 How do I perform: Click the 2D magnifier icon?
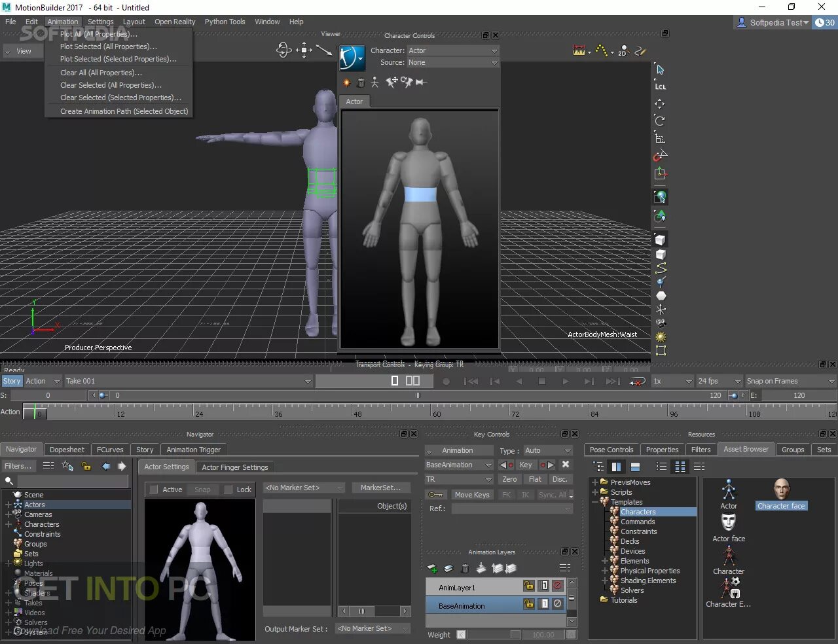[623, 50]
